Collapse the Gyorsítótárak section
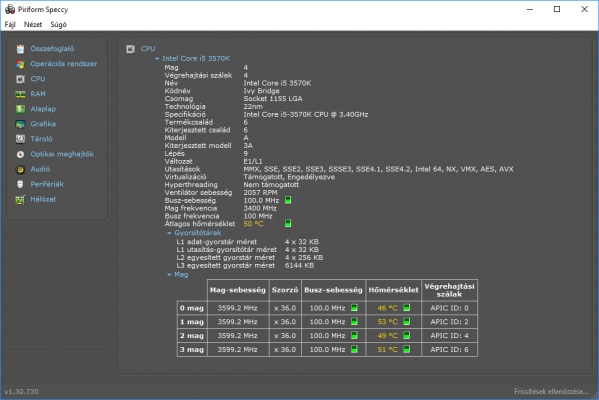Image resolution: width=599 pixels, height=400 pixels. coord(169,233)
